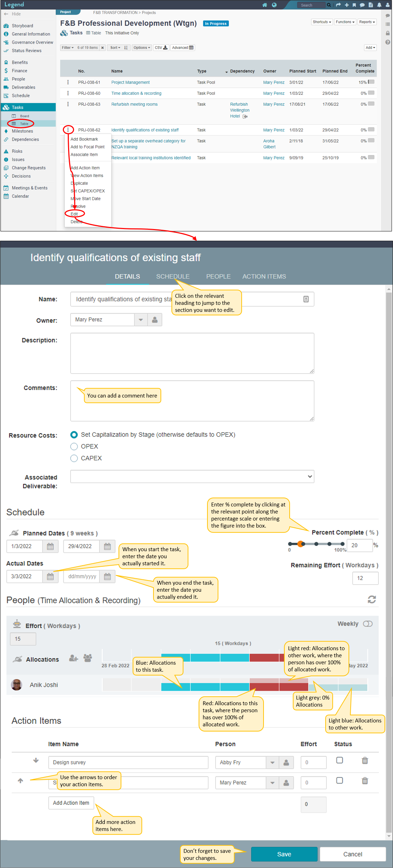Switch to the ACTION ITEMS tab

coord(264,277)
